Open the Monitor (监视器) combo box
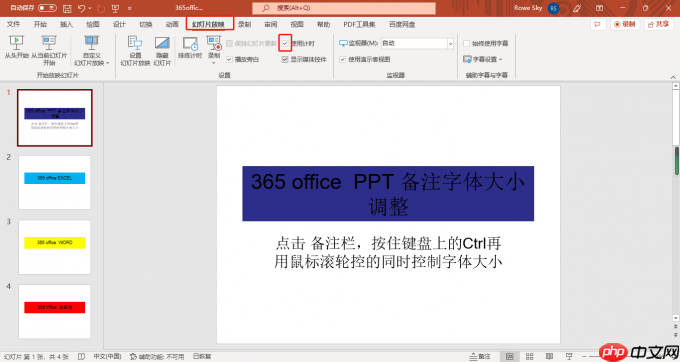The width and height of the screenshot is (680, 362). point(417,43)
